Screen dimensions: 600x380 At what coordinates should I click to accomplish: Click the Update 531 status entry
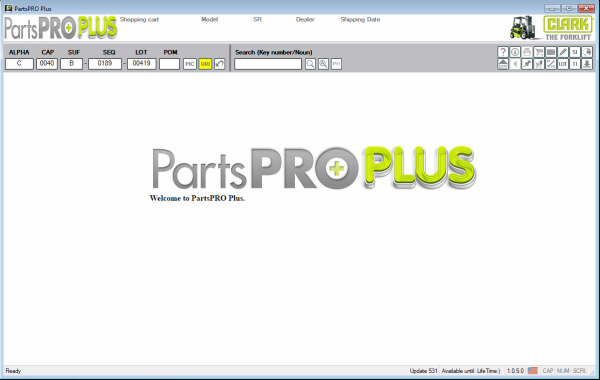coord(423,370)
